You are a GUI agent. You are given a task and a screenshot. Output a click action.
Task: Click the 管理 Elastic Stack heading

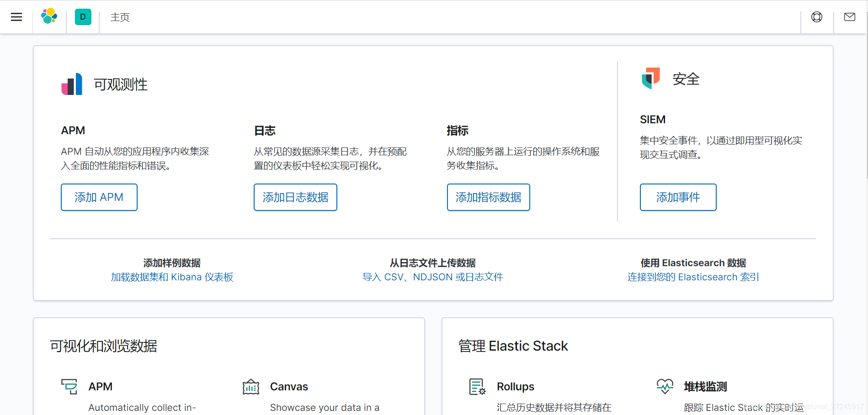pos(513,346)
